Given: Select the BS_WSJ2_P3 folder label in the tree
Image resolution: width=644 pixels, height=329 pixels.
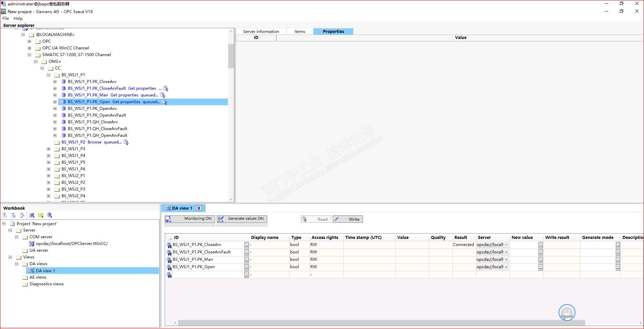Looking at the screenshot, I should tap(73, 189).
